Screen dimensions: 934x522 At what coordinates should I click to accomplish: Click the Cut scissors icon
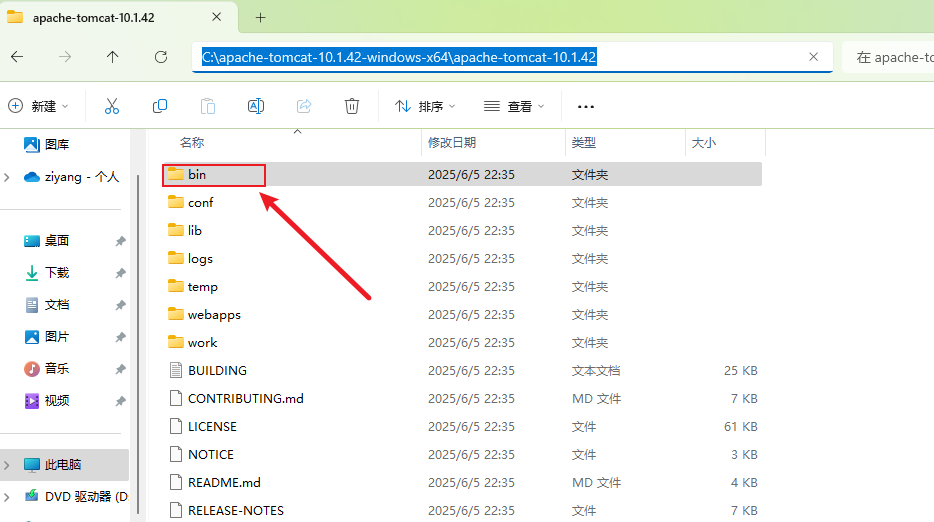point(112,106)
